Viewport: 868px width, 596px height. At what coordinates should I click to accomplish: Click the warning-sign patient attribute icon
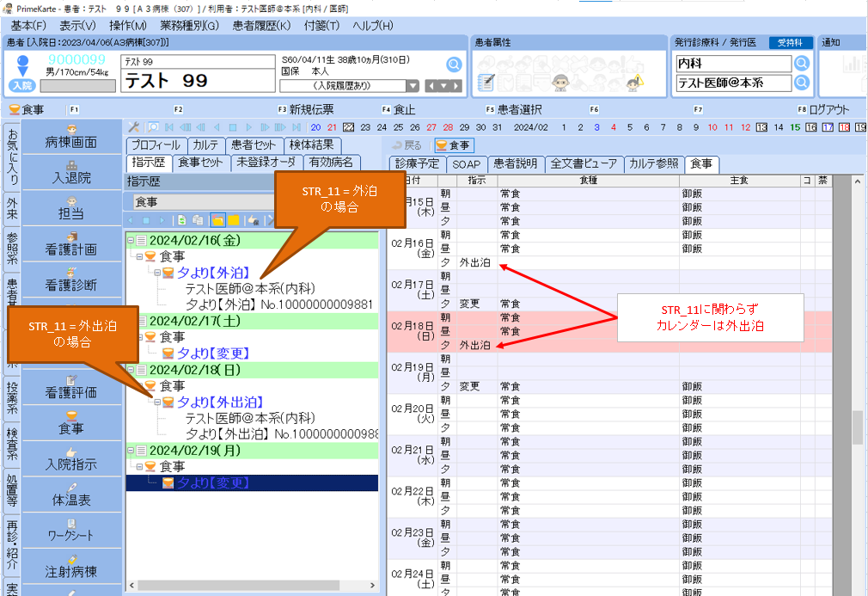coord(634,83)
